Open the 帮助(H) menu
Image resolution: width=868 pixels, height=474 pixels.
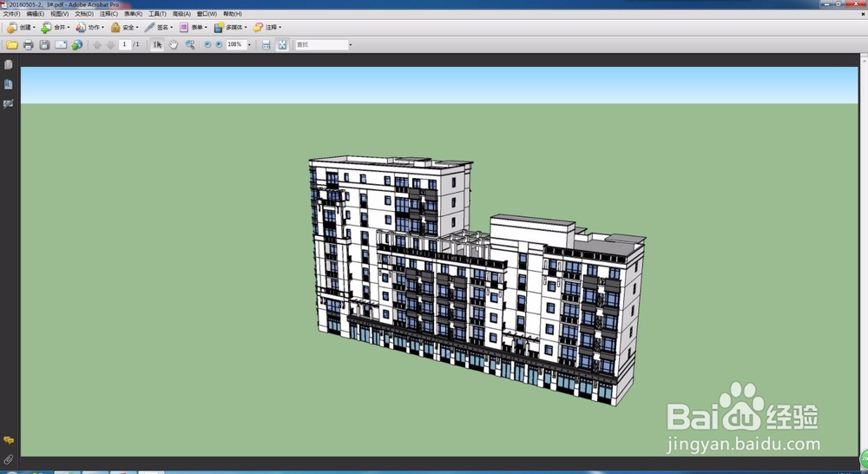(x=233, y=14)
